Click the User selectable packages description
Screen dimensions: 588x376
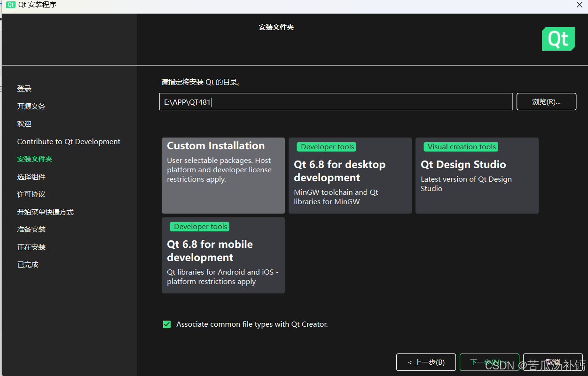[x=219, y=170]
